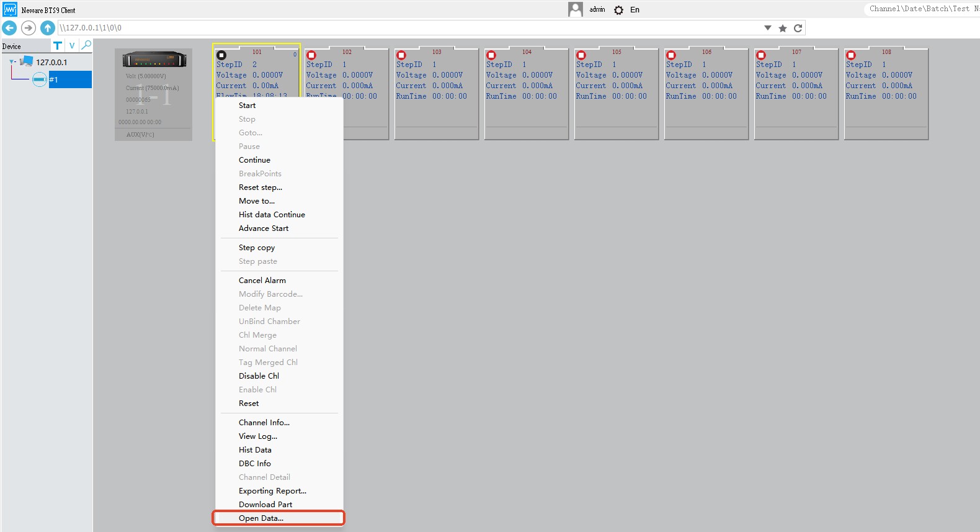Click the Channel\Date\Batch\Test search box
This screenshot has width=980, height=532.
pyautogui.click(x=922, y=9)
